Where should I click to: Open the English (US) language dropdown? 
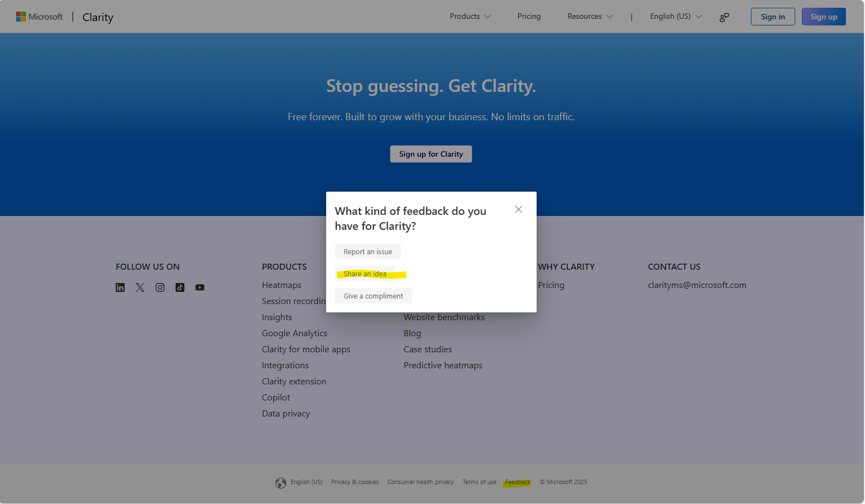676,17
